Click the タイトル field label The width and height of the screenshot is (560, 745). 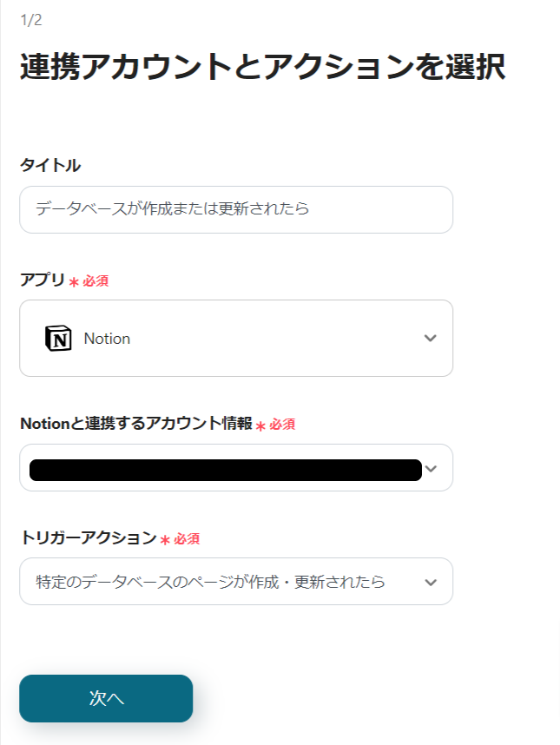coord(50,165)
